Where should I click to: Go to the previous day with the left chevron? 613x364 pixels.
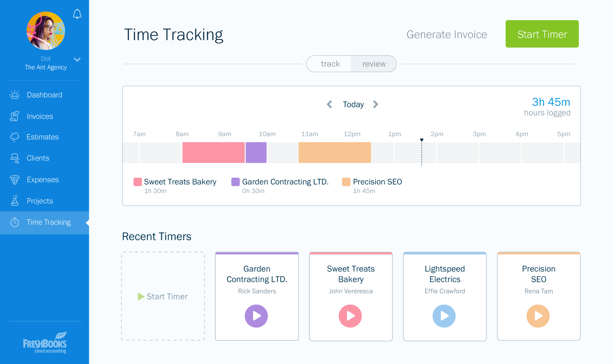point(329,104)
